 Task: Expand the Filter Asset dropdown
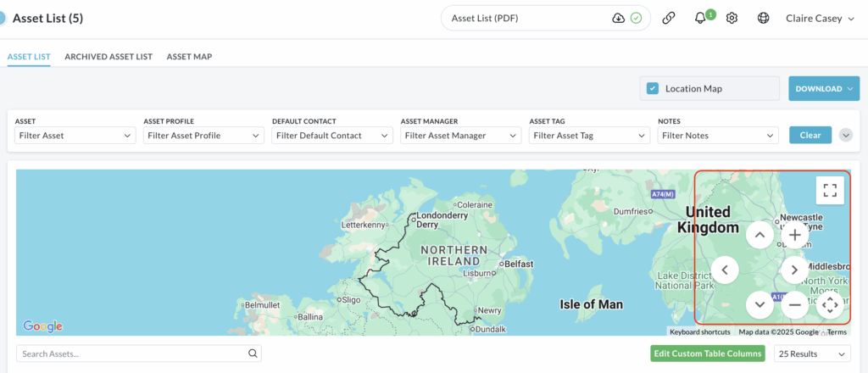tap(75, 136)
